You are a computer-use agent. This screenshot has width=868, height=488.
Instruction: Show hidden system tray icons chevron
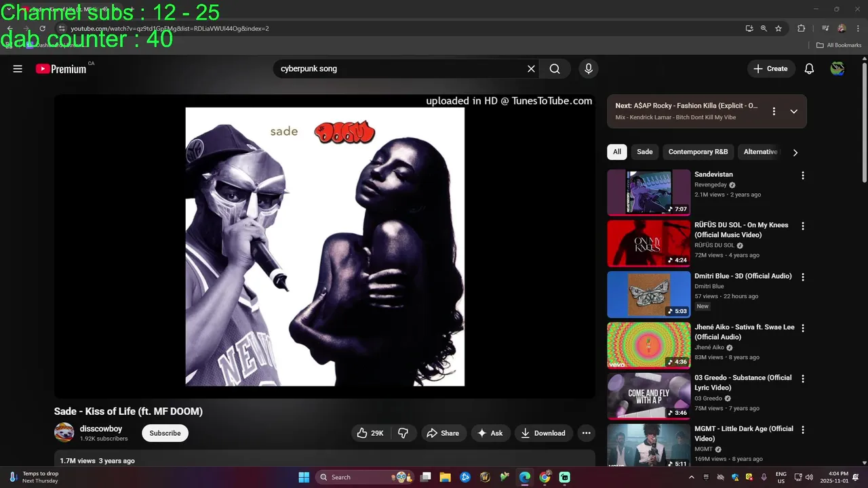[x=691, y=477]
